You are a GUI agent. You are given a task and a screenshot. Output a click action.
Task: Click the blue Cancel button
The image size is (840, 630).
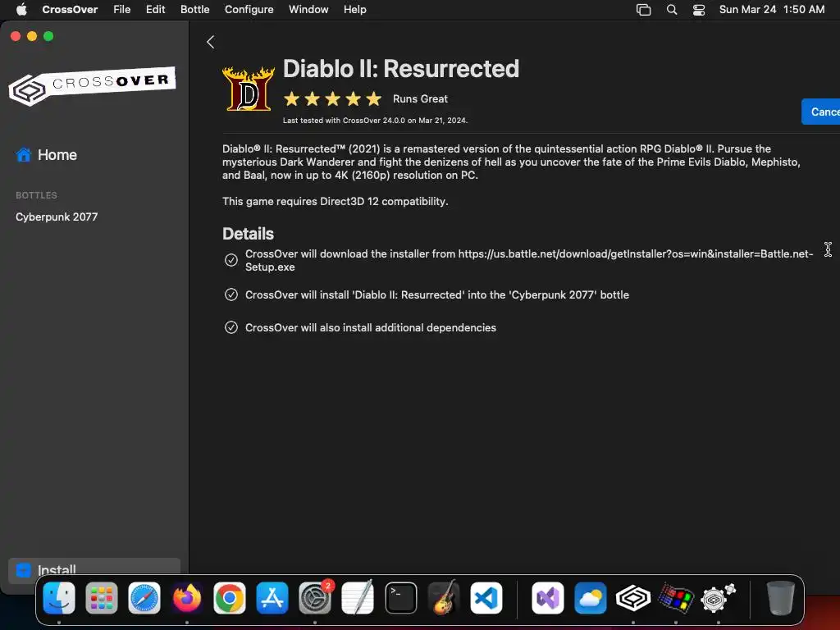(x=821, y=112)
